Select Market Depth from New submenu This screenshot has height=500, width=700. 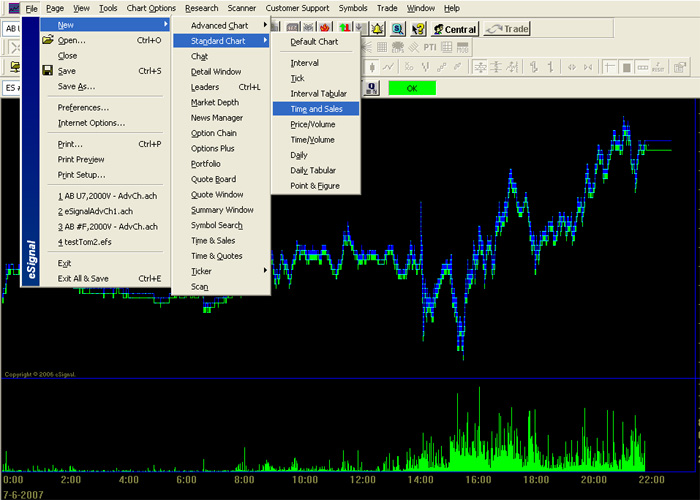(217, 102)
